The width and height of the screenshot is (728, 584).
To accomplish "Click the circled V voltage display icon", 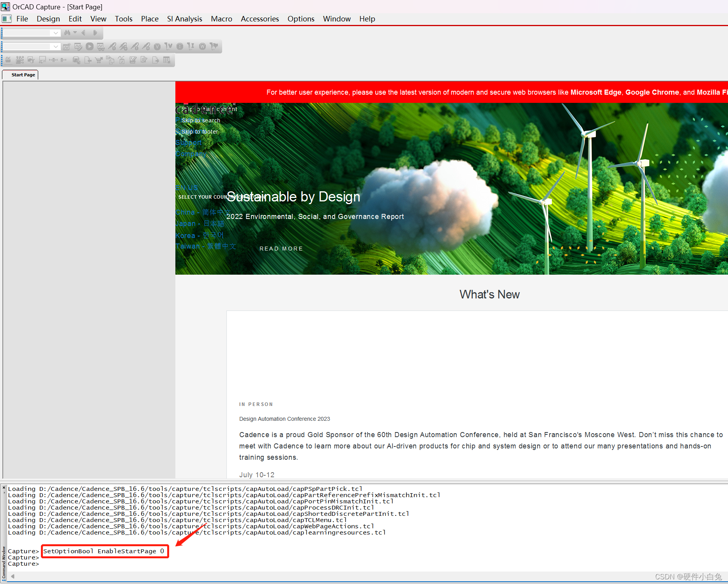I will pyautogui.click(x=157, y=47).
